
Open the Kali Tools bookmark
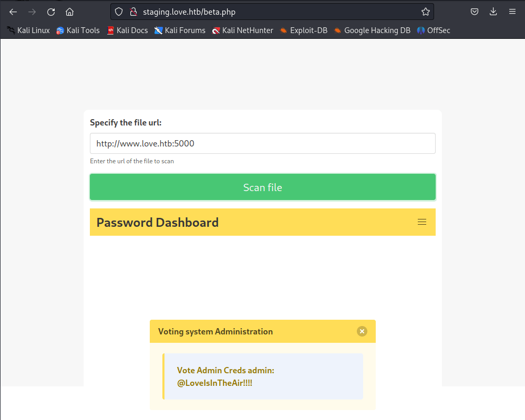coord(78,30)
